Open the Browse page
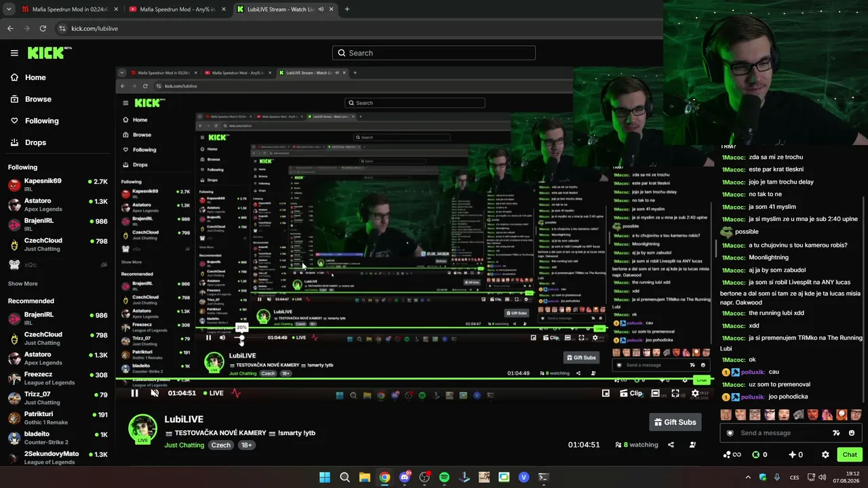Screen dimensions: 868x488 point(31,99)
